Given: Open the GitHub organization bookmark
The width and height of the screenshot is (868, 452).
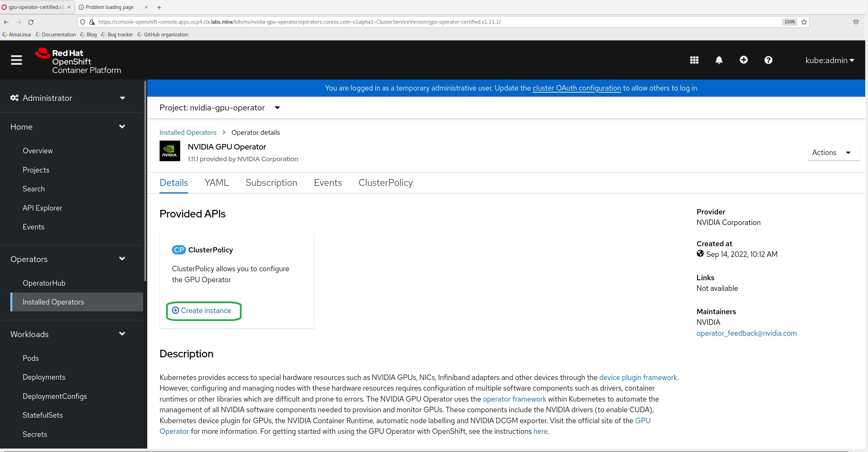Looking at the screenshot, I should click(x=163, y=35).
